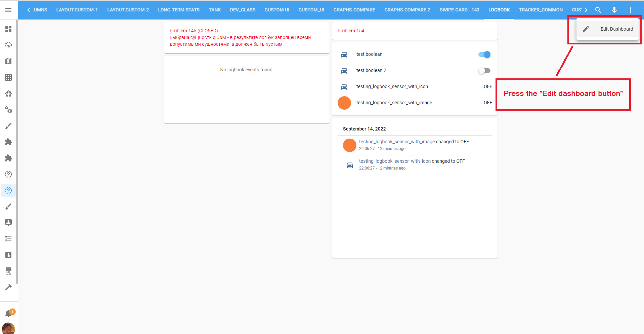Switch to the LAYOUT-CUSTOM-2 tab
The image size is (644, 334).
[x=128, y=10]
